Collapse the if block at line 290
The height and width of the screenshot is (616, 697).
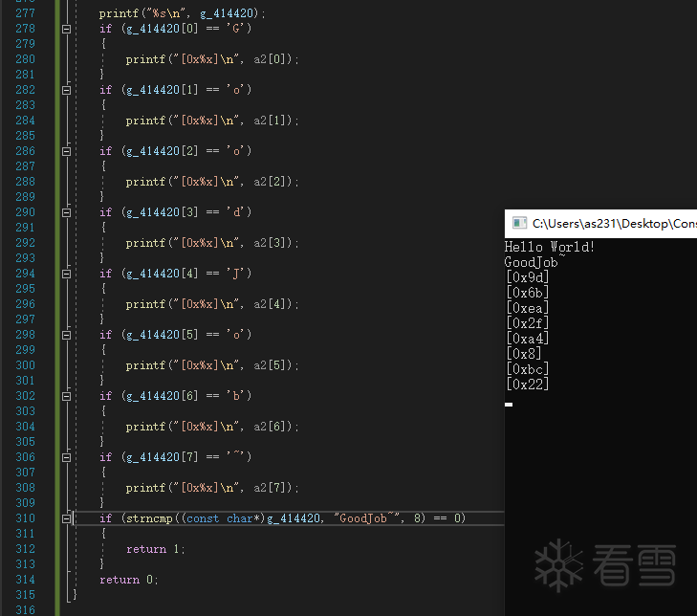pos(66,212)
